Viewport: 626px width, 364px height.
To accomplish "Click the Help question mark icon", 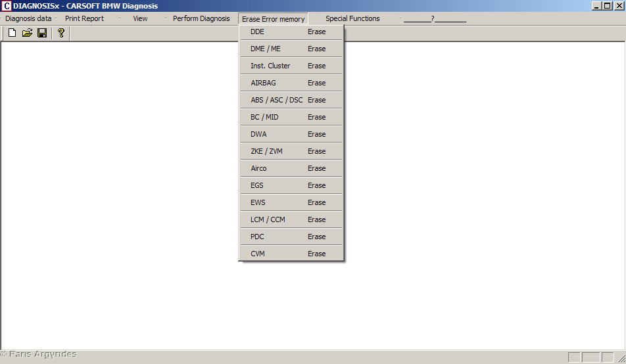I will 61,33.
